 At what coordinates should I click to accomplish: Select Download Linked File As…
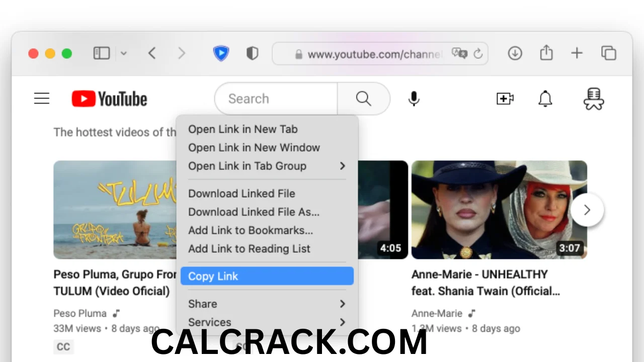267,212
